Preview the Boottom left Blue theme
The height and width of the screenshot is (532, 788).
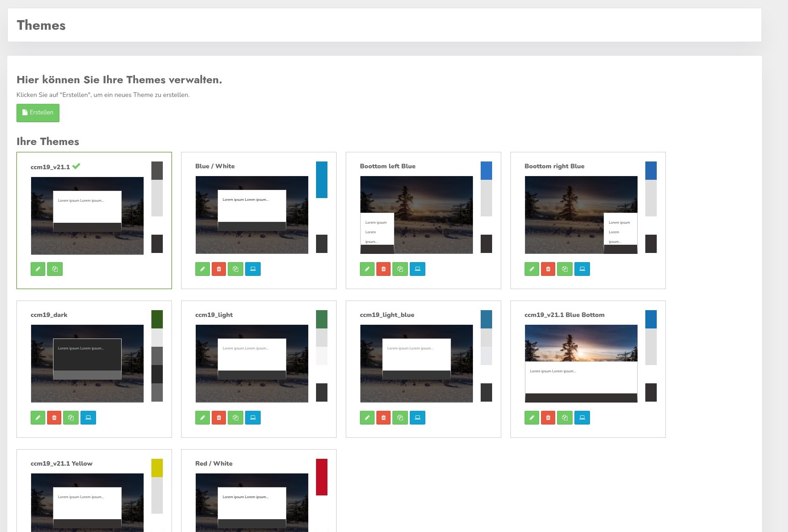tap(417, 269)
